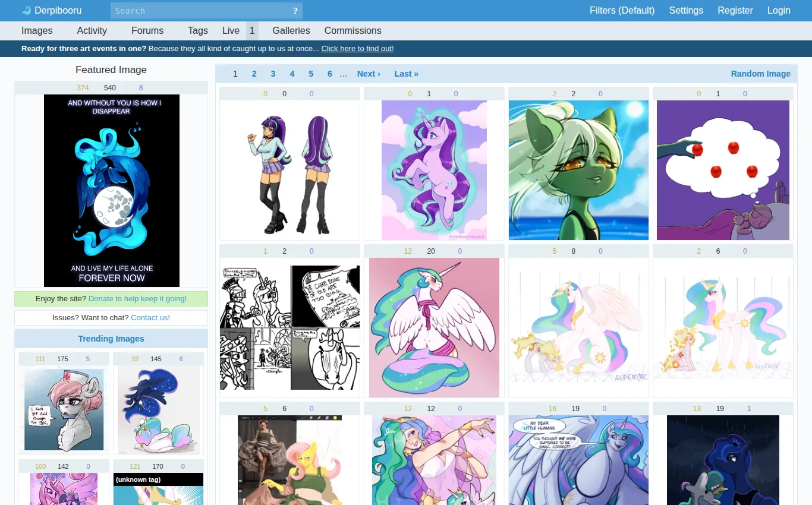Open the red apples thought bubble thumbnail
The image size is (812, 505).
click(x=723, y=171)
